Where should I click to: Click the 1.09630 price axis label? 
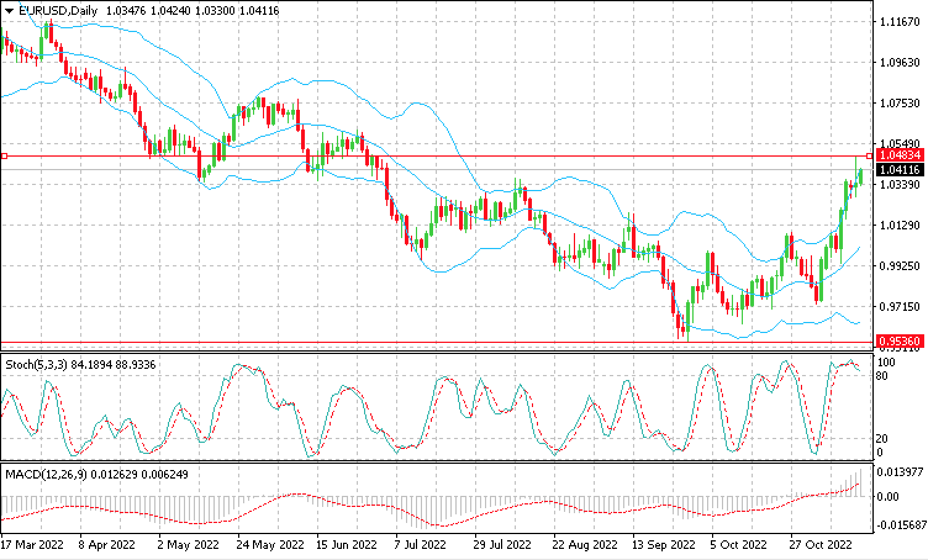tap(900, 63)
